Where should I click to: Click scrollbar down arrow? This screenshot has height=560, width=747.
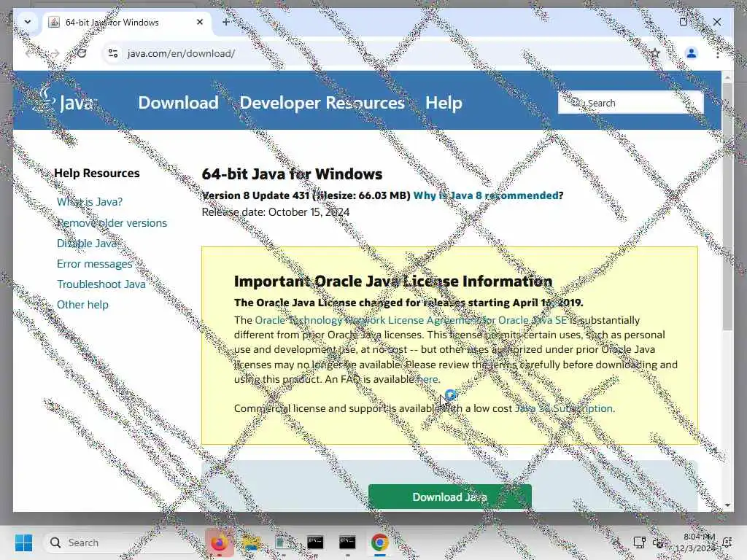(727, 505)
